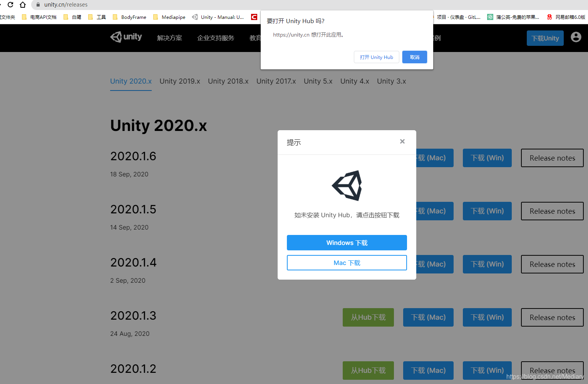Viewport: 588px width, 384px height.
Task: Click 下载 (Win) for 2020.1.4
Action: (487, 264)
